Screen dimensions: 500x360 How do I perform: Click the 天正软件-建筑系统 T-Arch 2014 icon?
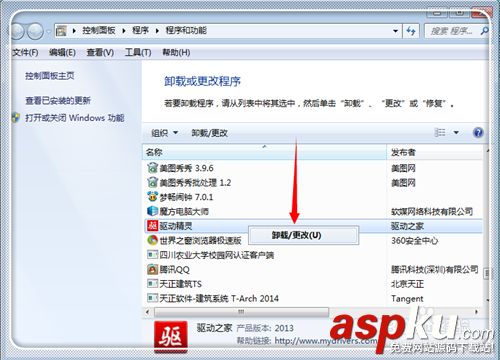(152, 298)
